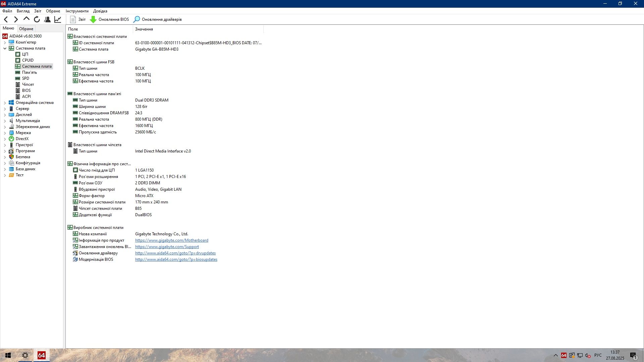Screen dimensions: 644x362
Task: Select the Пропускна здатність row
Action: (x=164, y=132)
